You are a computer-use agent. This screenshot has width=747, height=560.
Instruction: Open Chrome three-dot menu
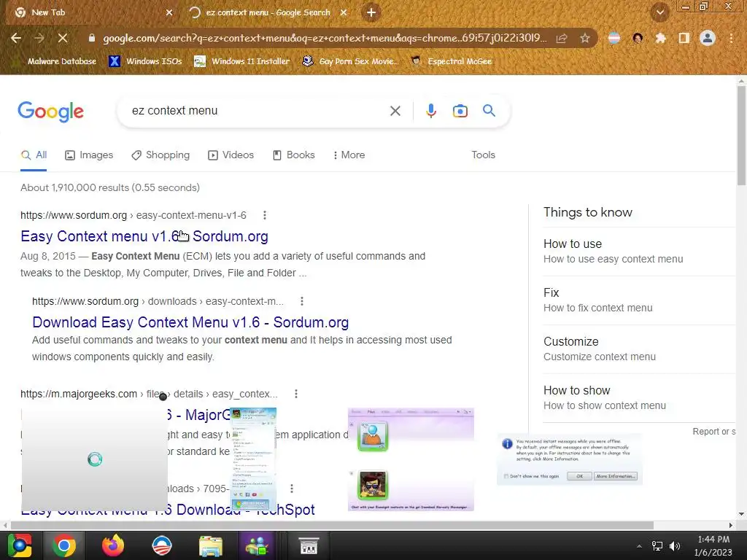pyautogui.click(x=731, y=38)
